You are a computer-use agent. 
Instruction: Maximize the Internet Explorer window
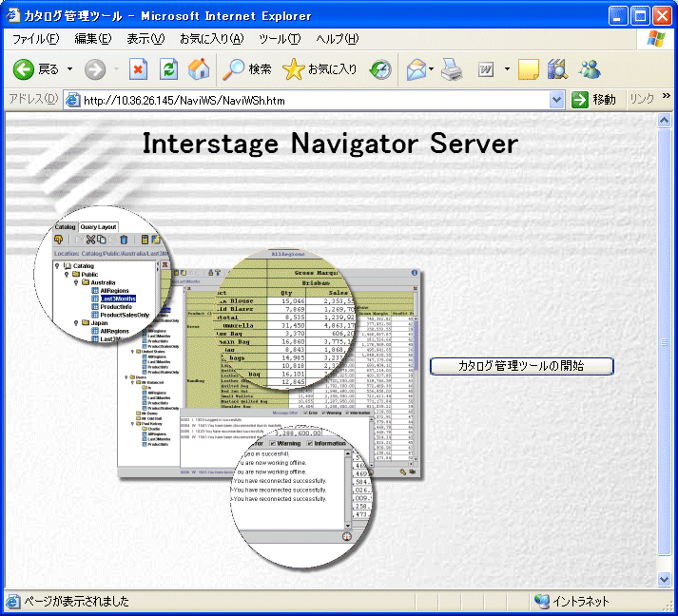tap(640, 16)
